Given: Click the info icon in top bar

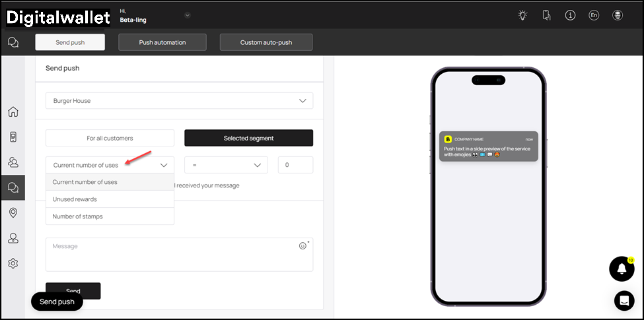Looking at the screenshot, I should (570, 15).
